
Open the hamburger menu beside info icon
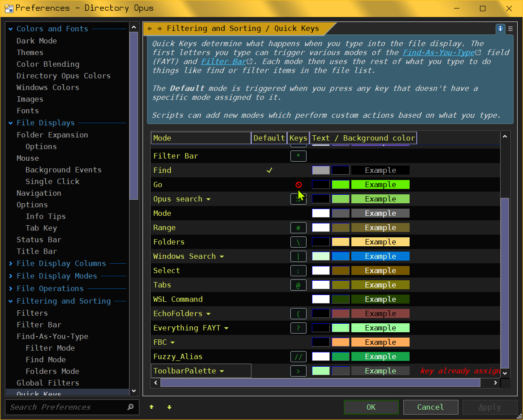(x=510, y=29)
